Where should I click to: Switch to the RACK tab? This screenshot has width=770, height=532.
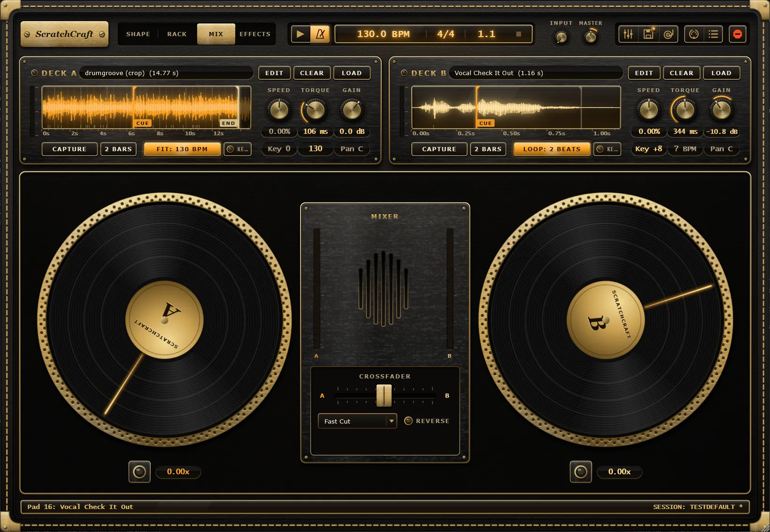(x=177, y=34)
